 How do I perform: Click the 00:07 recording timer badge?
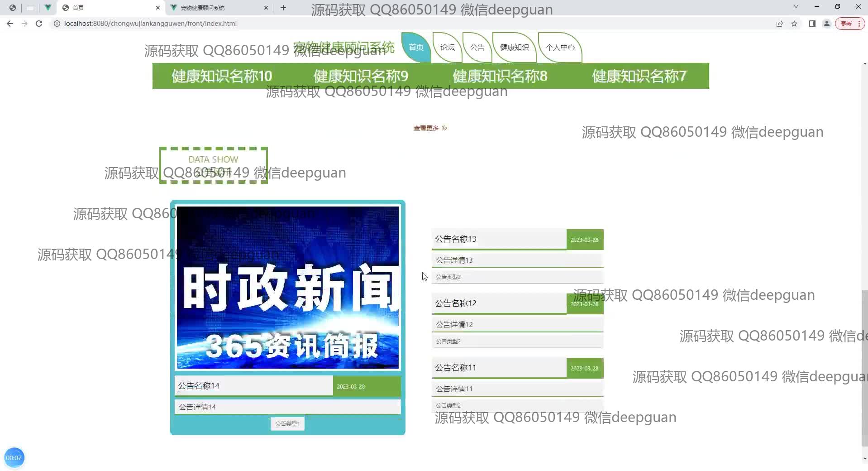click(x=14, y=458)
